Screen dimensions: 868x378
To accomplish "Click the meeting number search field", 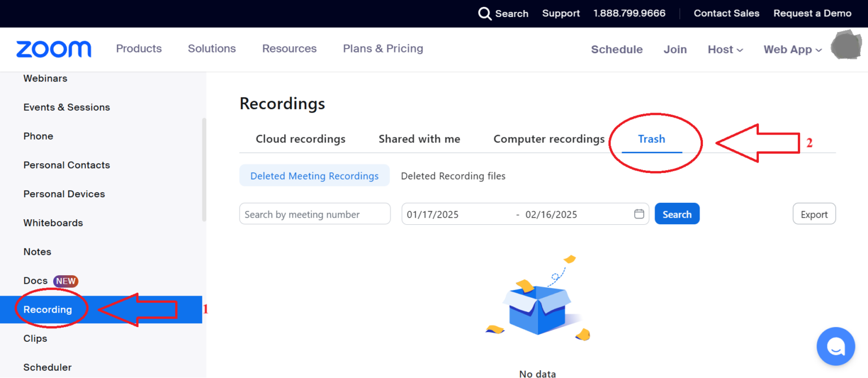I will tap(314, 214).
